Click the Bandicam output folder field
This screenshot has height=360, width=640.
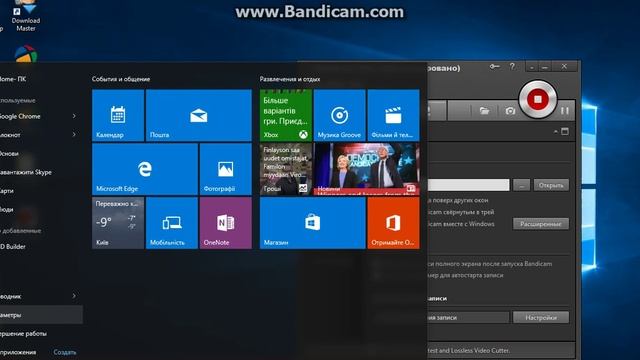(x=468, y=185)
